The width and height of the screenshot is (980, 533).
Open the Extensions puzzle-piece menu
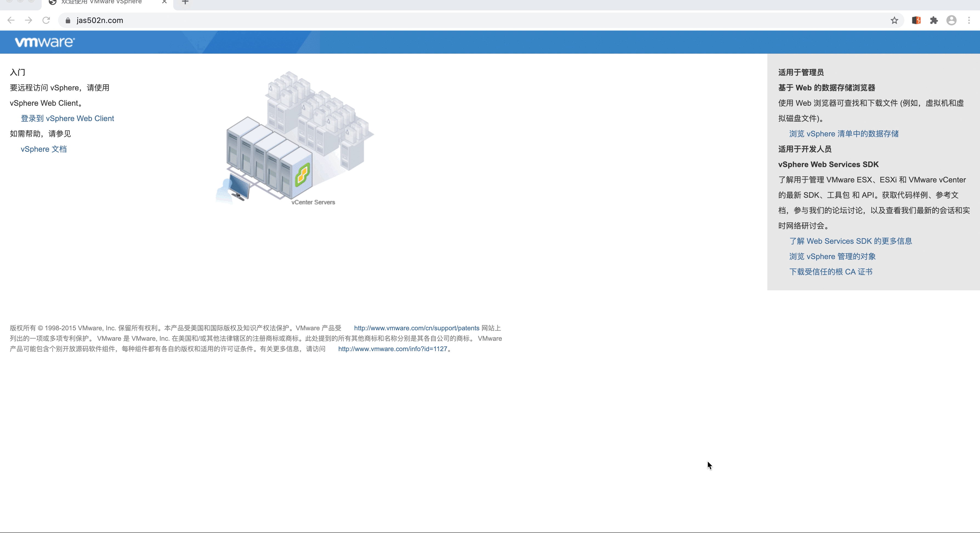[x=934, y=21]
